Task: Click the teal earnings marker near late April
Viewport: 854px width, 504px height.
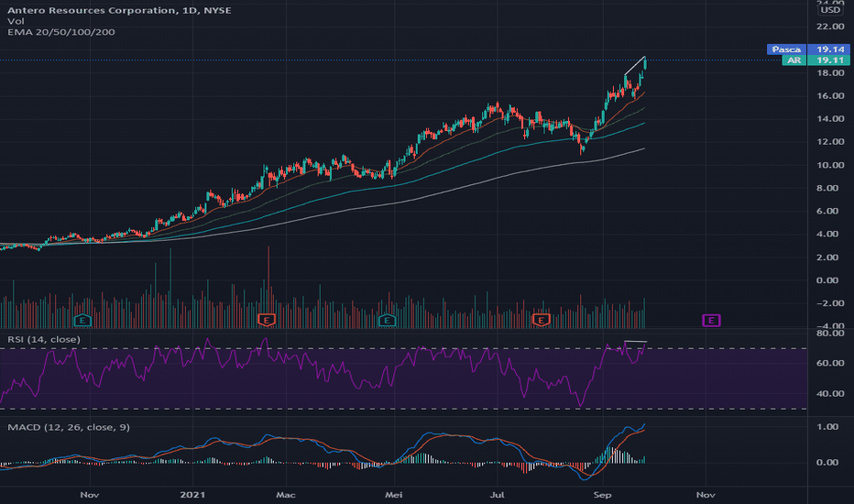Action: pos(387,320)
